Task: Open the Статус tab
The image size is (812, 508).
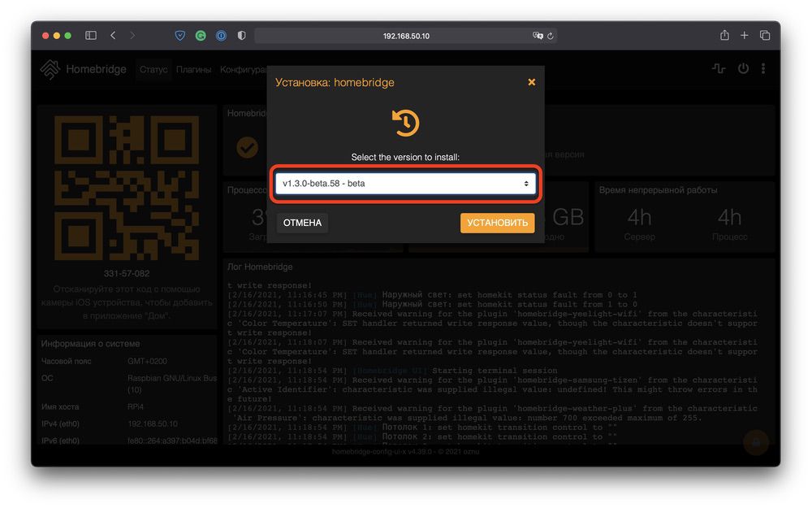Action: pyautogui.click(x=153, y=69)
